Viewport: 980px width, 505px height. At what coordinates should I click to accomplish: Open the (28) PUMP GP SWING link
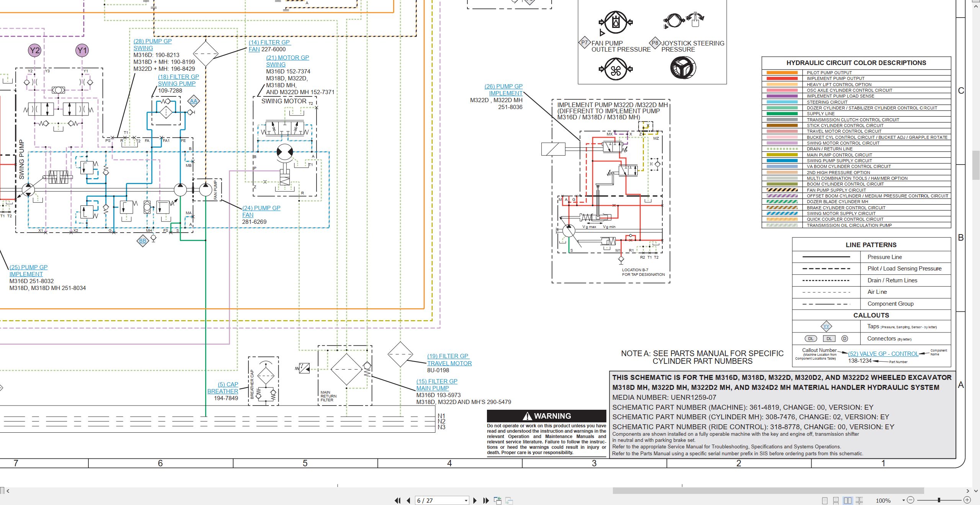point(152,45)
